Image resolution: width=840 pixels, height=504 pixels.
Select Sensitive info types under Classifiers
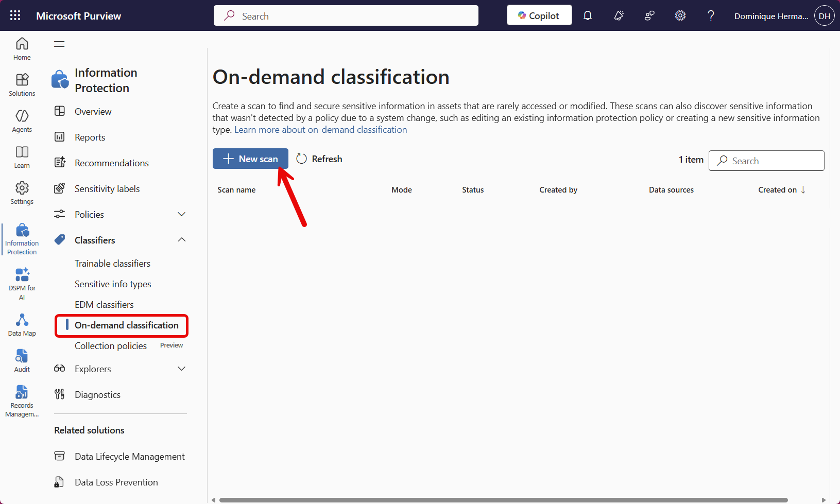pos(113,284)
